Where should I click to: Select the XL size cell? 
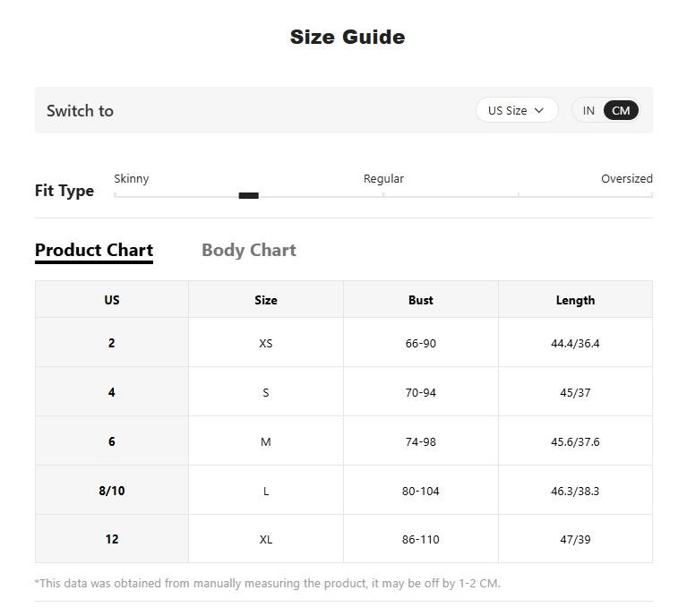tap(266, 539)
